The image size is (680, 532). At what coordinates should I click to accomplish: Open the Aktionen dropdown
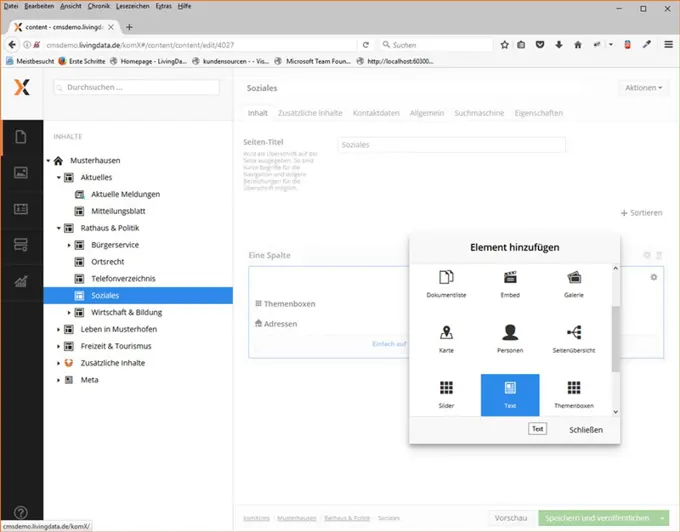(x=642, y=88)
